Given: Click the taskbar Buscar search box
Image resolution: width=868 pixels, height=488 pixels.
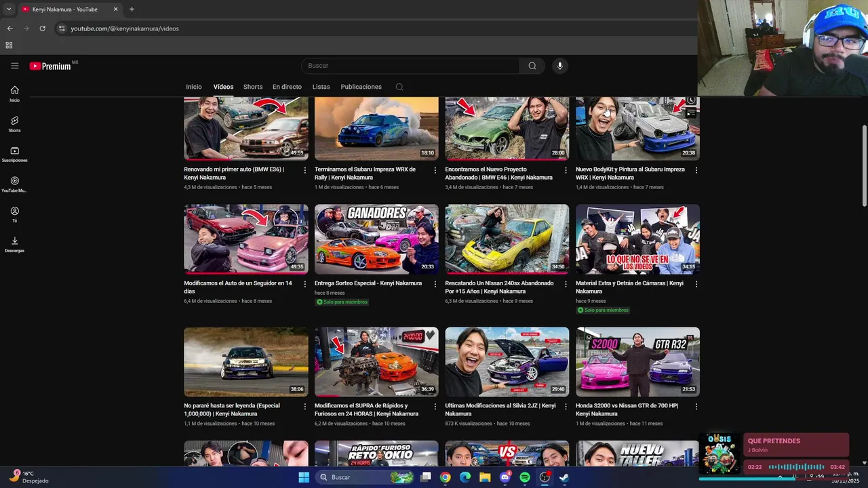Looking at the screenshot, I should pyautogui.click(x=366, y=477).
